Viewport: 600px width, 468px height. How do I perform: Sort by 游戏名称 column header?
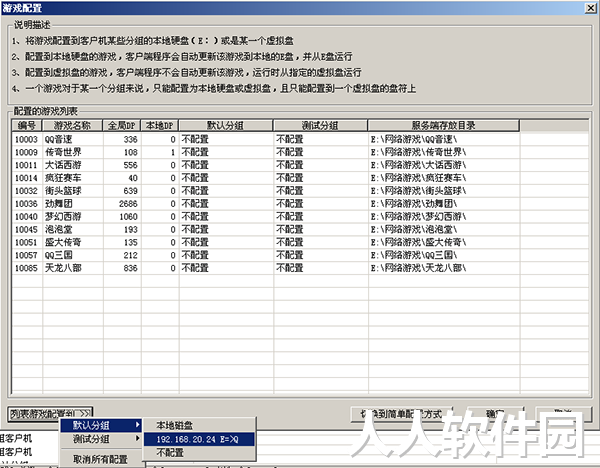(x=72, y=126)
